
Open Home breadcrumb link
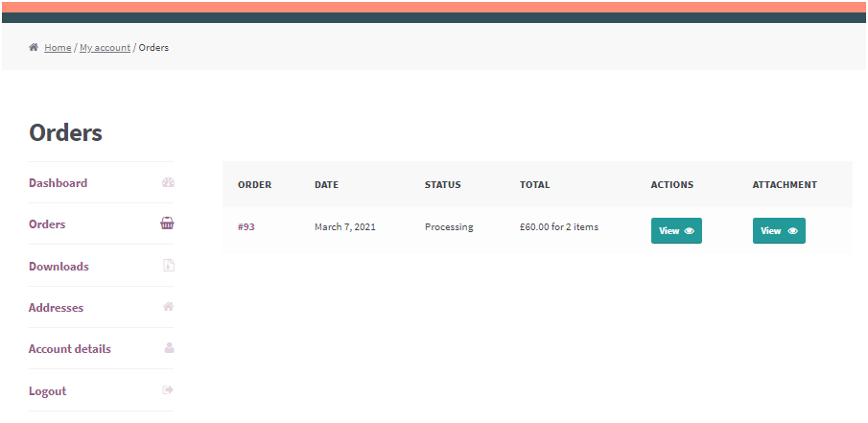tap(58, 48)
